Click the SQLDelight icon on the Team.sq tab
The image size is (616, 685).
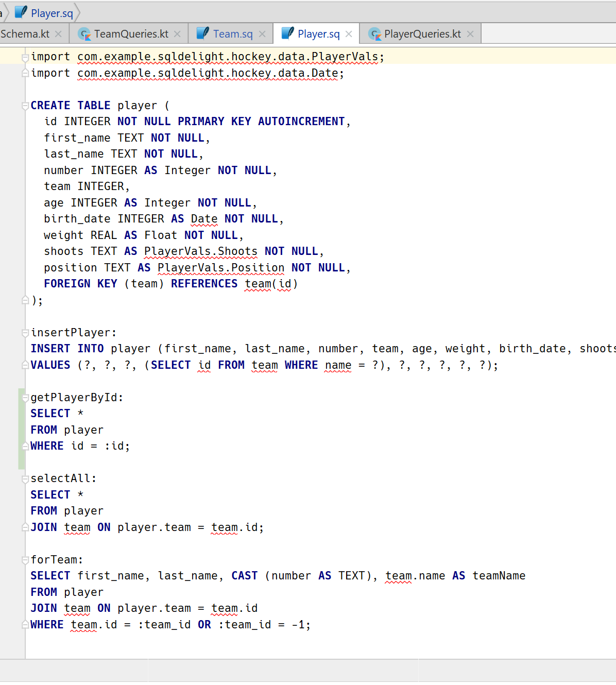202,33
